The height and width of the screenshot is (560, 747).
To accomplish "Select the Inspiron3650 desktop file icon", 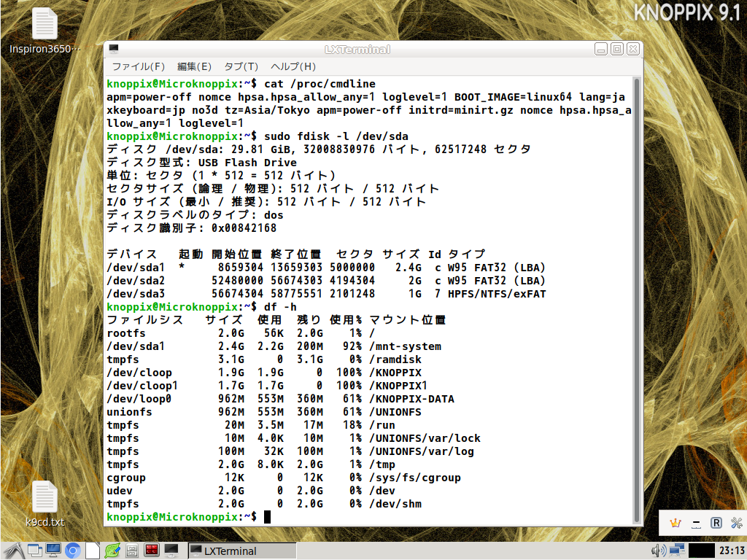I will (x=44, y=31).
